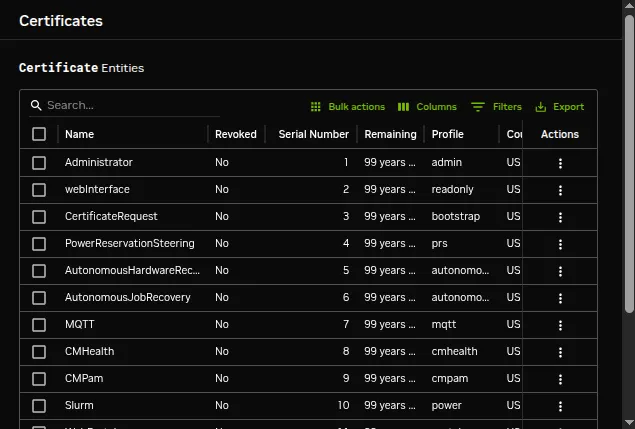The image size is (635, 429).
Task: Click the 'bootstrap' profile cell
Action: point(456,216)
